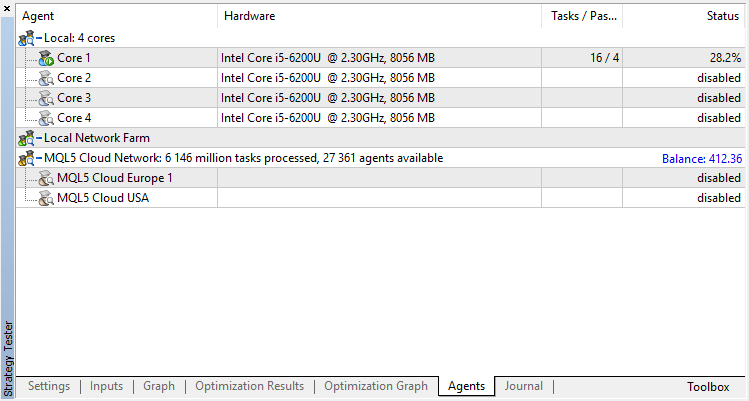The width and height of the screenshot is (749, 401).
Task: Click the disabled Core 2 agent icon
Action: coord(46,78)
